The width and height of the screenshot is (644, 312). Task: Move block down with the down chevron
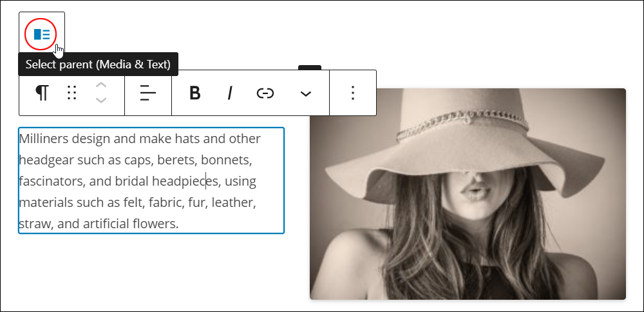pos(101,101)
